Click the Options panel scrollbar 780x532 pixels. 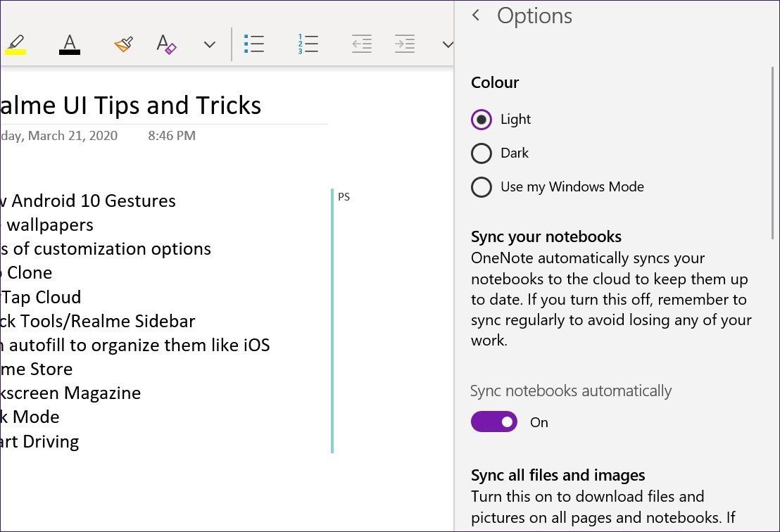[x=773, y=154]
